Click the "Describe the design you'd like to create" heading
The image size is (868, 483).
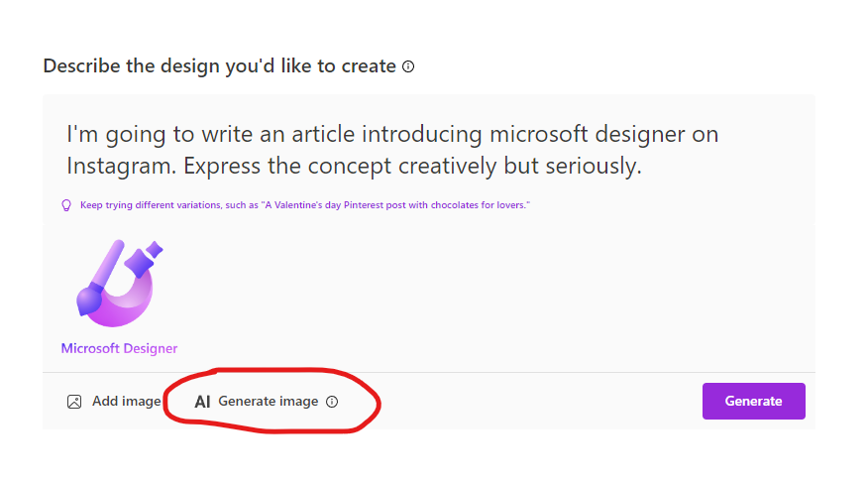click(x=219, y=67)
